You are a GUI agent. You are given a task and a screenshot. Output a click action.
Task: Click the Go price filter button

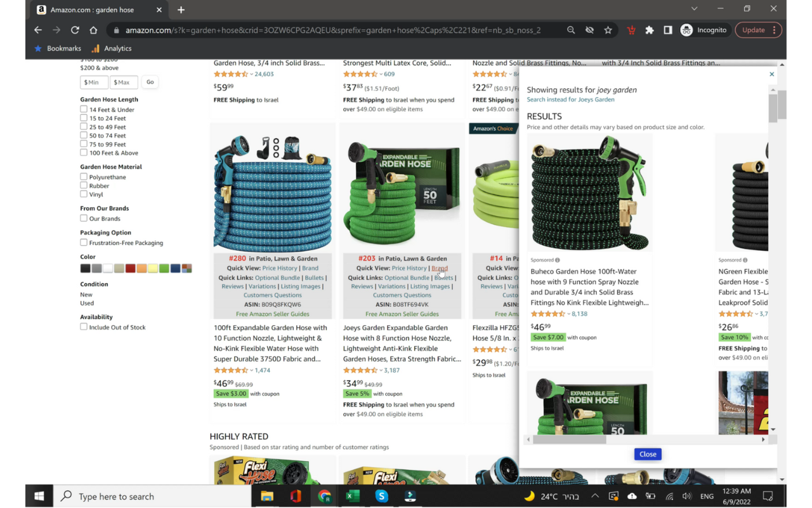pyautogui.click(x=150, y=82)
